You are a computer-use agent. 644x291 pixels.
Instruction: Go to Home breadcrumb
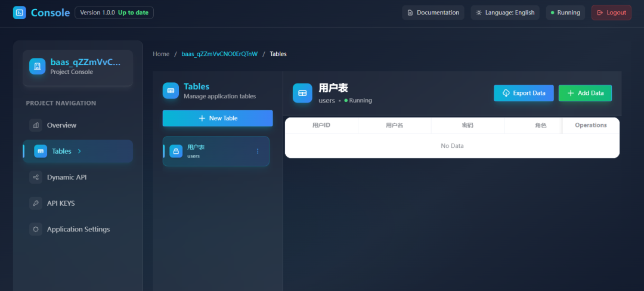click(x=161, y=54)
